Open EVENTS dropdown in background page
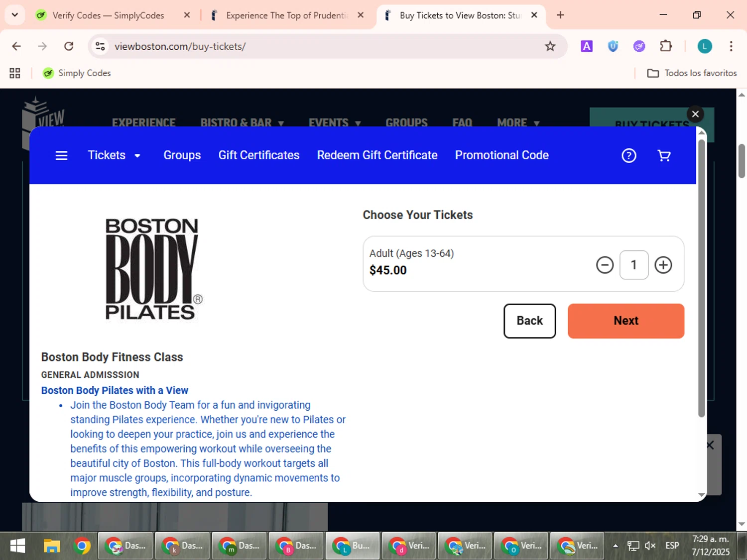747x560 pixels. (335, 122)
